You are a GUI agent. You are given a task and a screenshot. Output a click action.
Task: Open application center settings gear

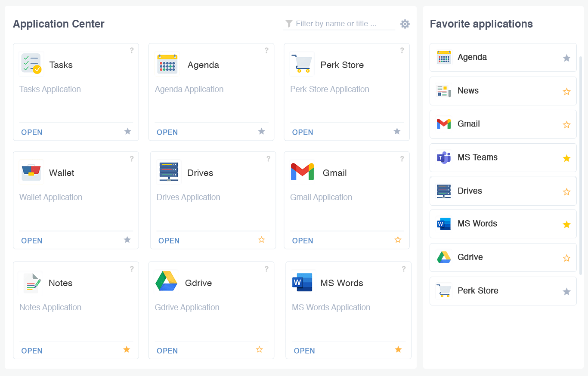click(x=405, y=24)
